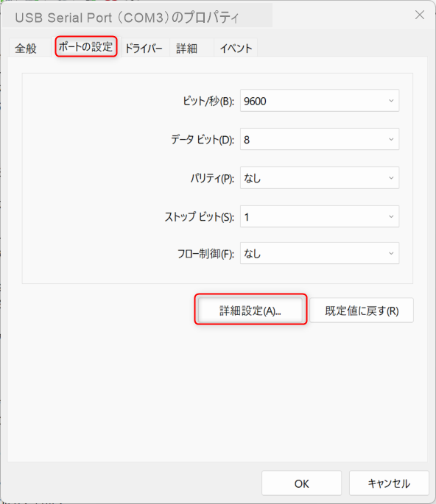Click the 既定値に戻す(R) button
Viewport: 436px width, 504px height.
click(x=362, y=310)
